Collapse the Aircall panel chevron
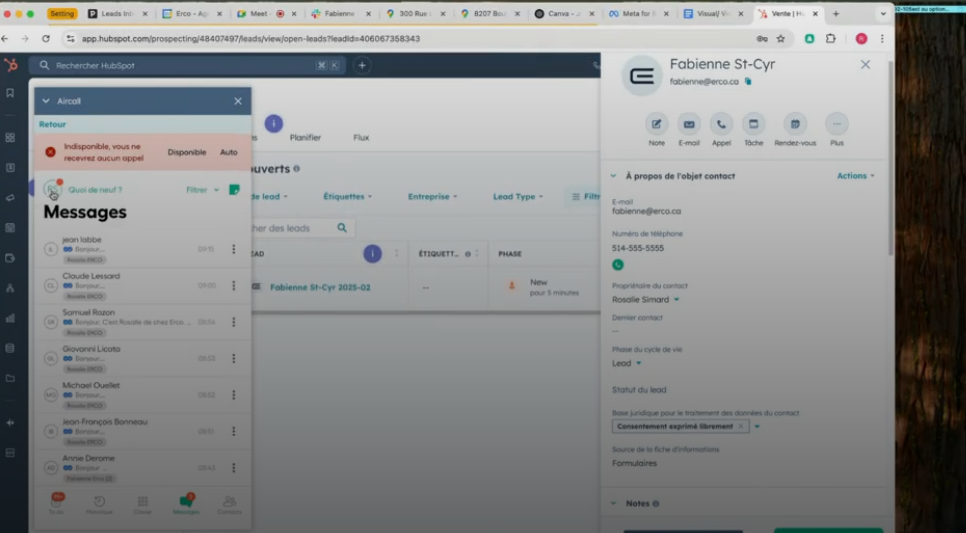Image resolution: width=966 pixels, height=533 pixels. [46, 101]
